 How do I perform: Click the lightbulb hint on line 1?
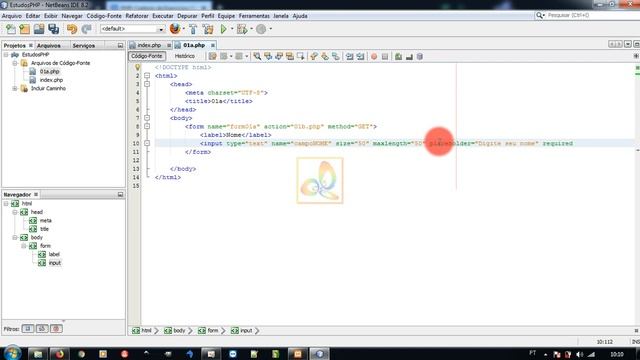138,67
